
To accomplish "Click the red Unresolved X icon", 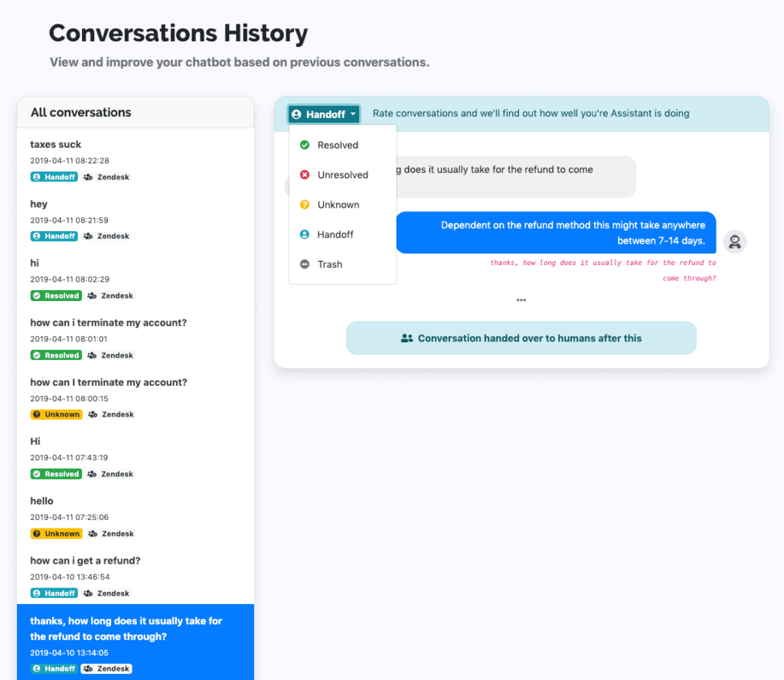I will (304, 175).
